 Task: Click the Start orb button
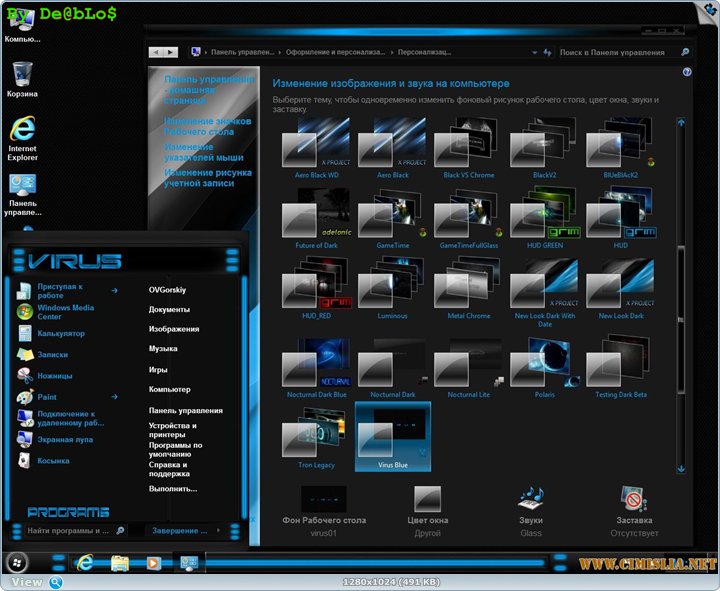[x=17, y=562]
